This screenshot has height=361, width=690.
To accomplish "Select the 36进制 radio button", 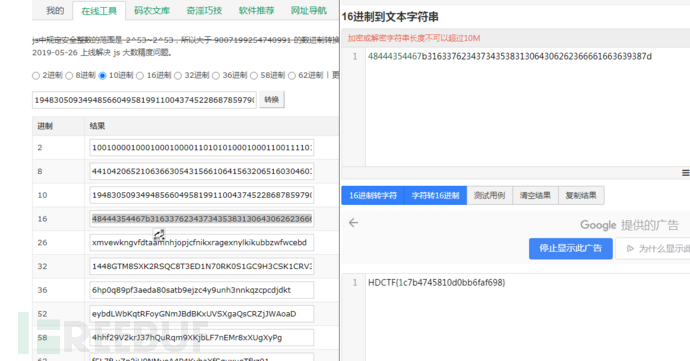I will tap(216, 76).
